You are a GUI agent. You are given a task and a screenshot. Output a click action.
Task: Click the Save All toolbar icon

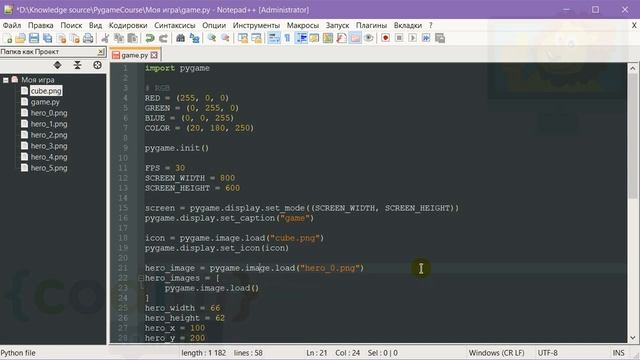pos(48,38)
